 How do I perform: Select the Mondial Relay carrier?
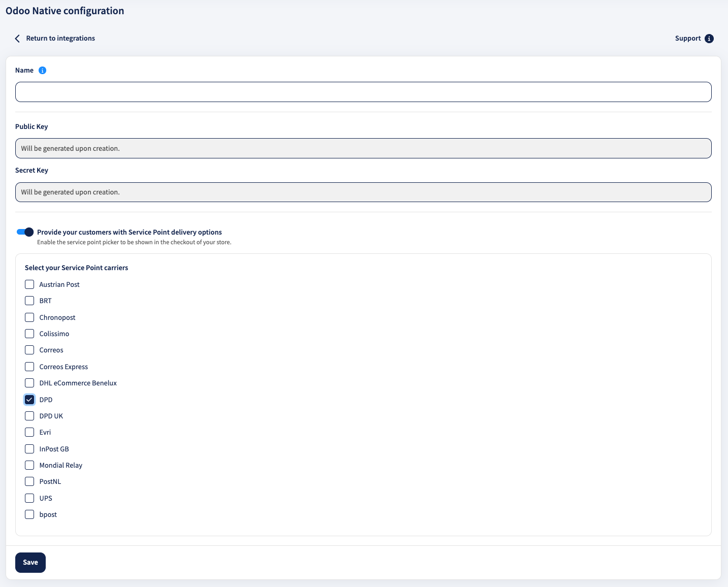pyautogui.click(x=29, y=465)
